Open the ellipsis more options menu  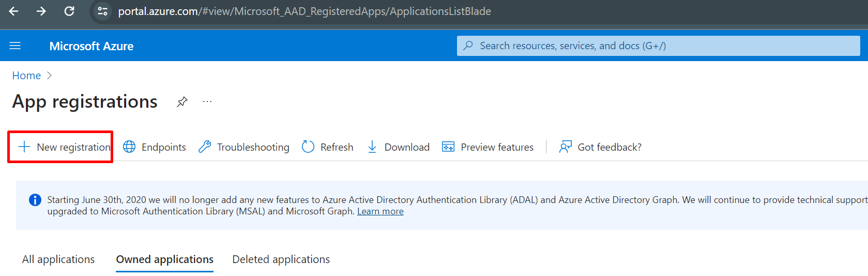[x=207, y=102]
